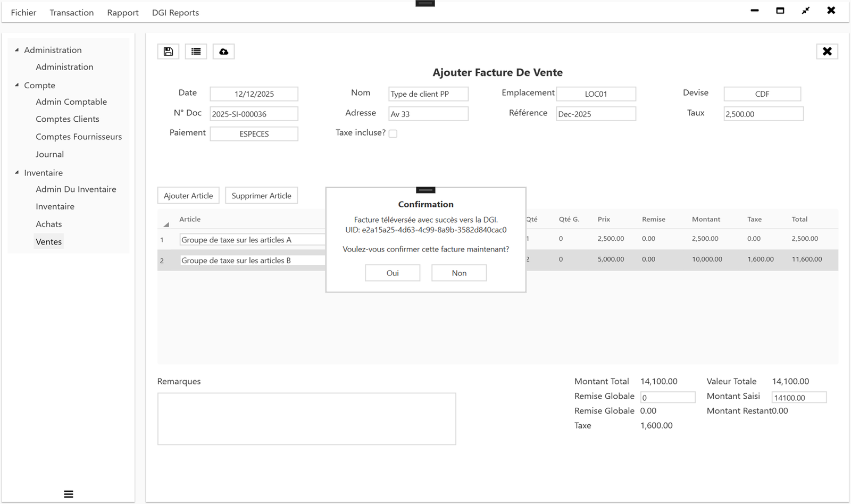Open the DGI Reports menu
Screen dimensions: 851x504
(175, 12)
